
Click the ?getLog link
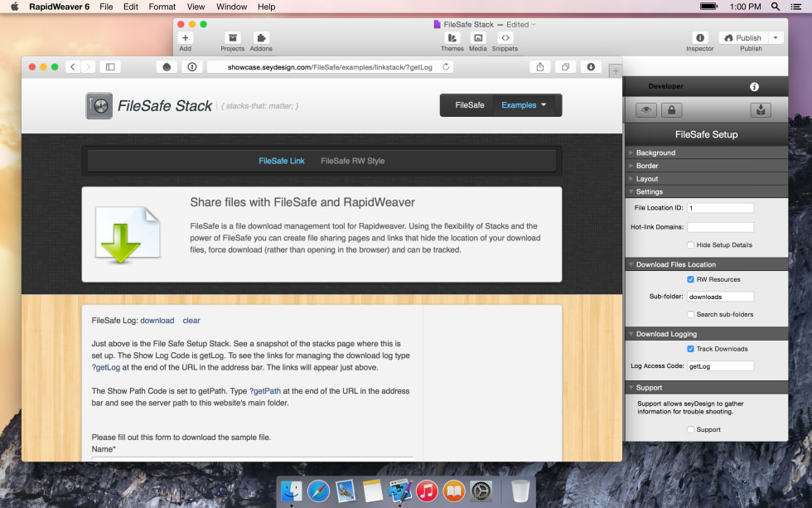[x=106, y=368]
